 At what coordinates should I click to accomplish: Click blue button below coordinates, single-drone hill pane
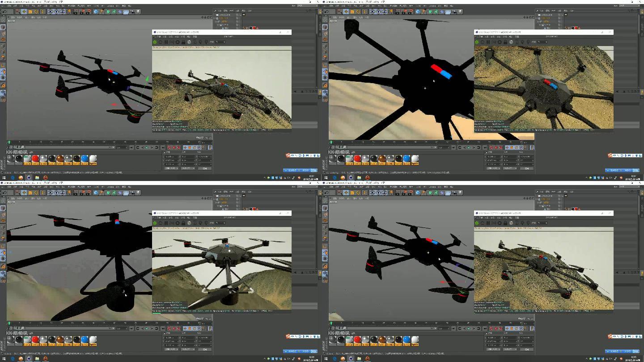tap(300, 170)
